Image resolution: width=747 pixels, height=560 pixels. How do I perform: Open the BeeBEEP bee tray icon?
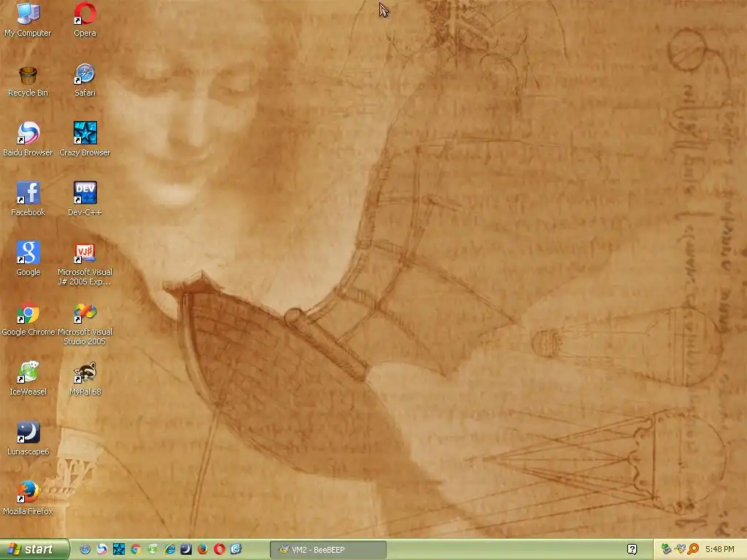[680, 550]
